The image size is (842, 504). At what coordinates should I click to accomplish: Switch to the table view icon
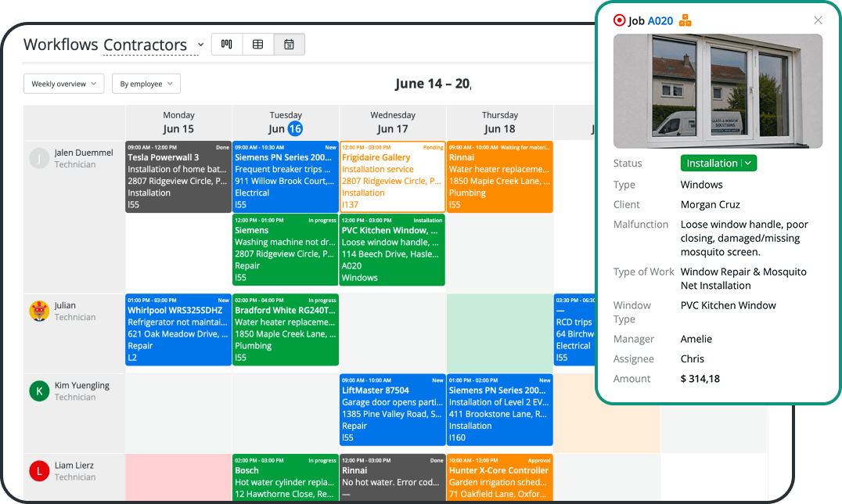pyautogui.click(x=257, y=44)
